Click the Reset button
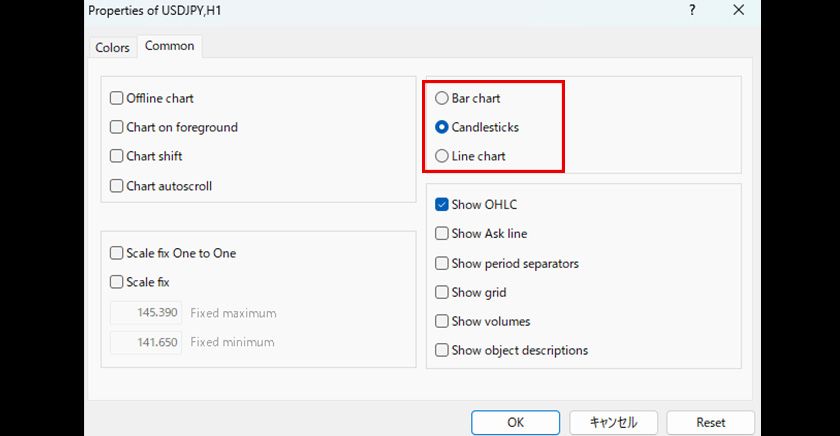 (x=710, y=422)
